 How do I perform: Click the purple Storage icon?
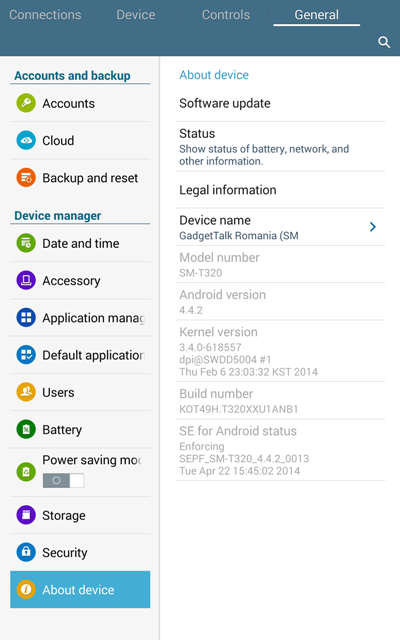(x=26, y=515)
